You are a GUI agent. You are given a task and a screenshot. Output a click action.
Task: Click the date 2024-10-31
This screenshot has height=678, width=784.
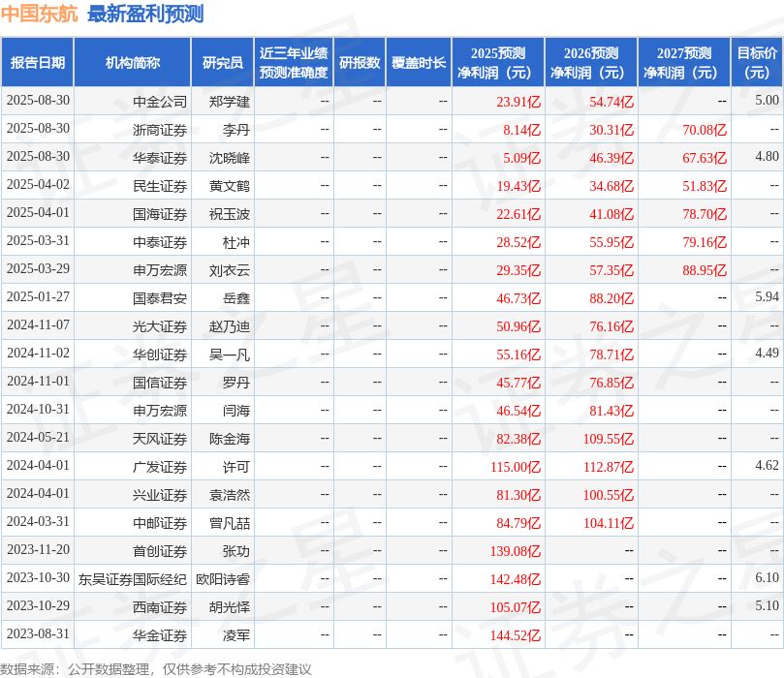[x=38, y=409]
